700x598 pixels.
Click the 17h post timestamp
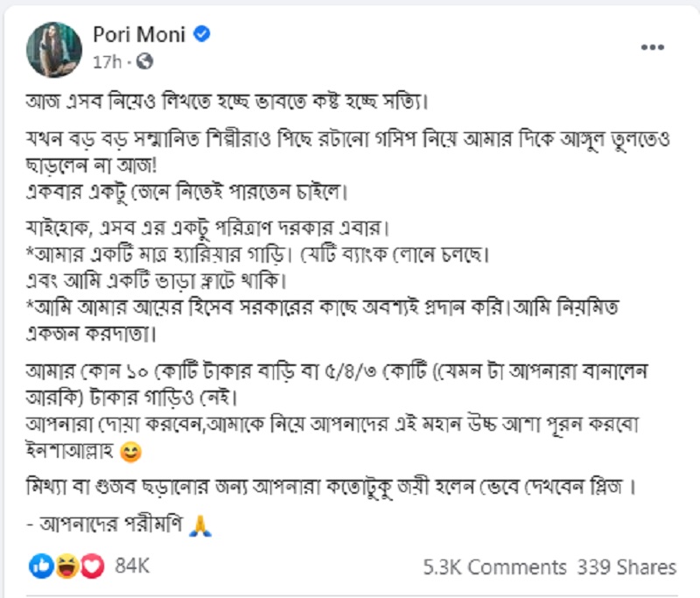[x=107, y=61]
